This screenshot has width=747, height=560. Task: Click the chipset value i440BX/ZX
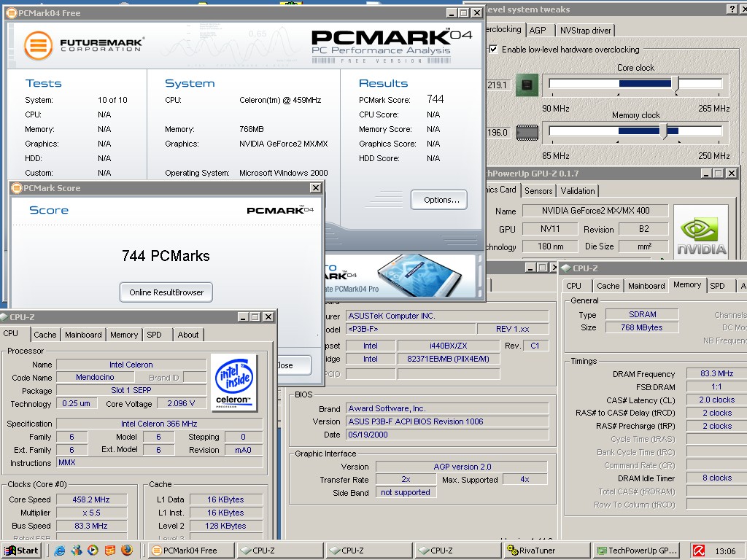point(449,346)
